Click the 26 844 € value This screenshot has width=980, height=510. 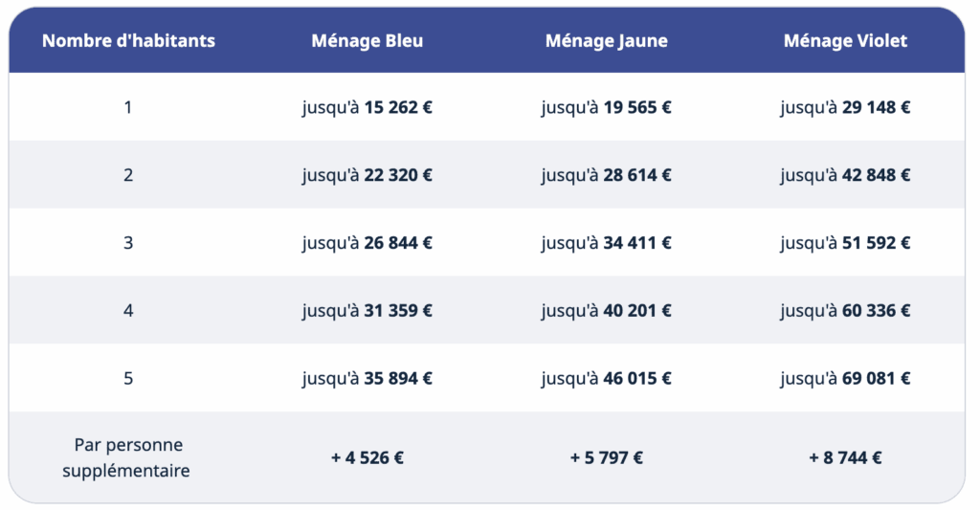point(397,243)
